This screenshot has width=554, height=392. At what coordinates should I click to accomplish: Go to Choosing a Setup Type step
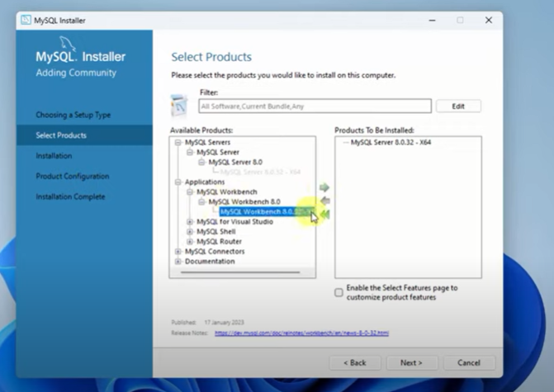click(73, 115)
